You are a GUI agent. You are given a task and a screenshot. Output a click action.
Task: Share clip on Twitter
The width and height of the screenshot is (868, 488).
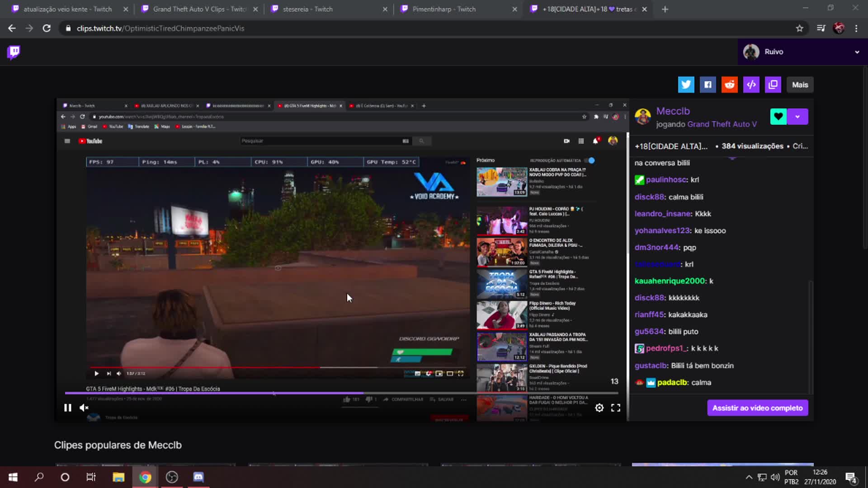tap(686, 84)
